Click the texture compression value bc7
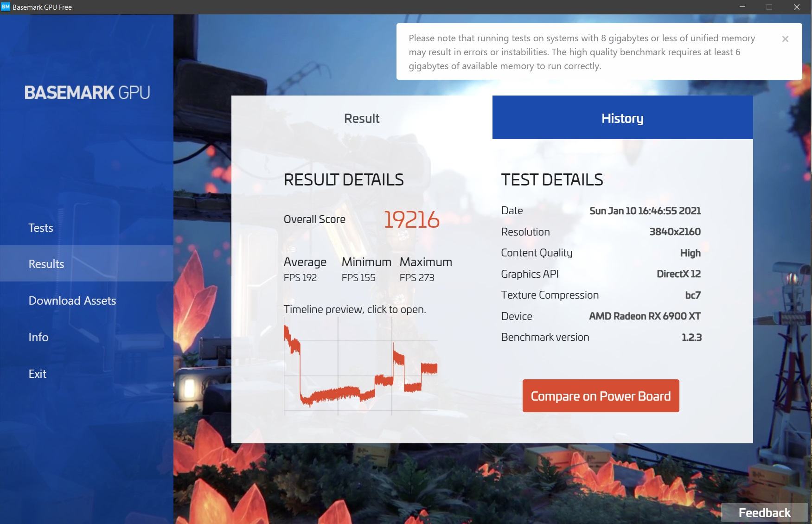812x524 pixels. pos(693,295)
